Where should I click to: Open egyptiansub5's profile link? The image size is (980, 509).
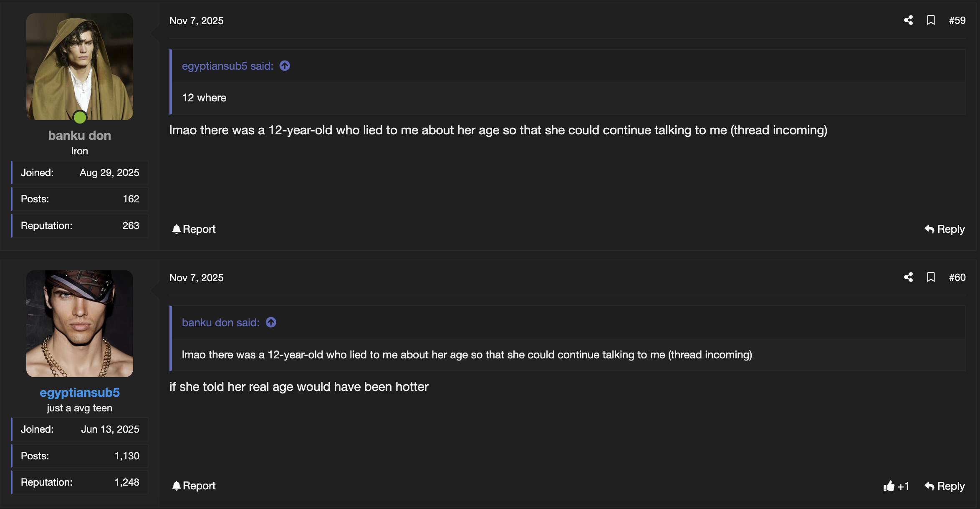[79, 392]
